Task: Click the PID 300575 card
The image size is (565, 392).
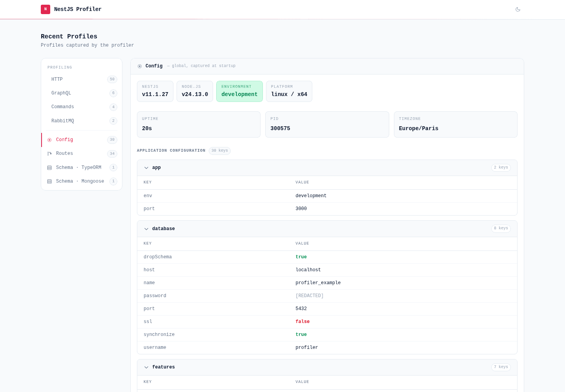Action: click(327, 124)
